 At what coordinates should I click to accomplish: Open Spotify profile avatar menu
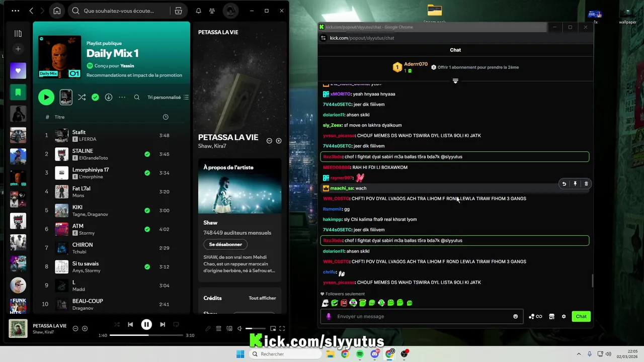(230, 11)
